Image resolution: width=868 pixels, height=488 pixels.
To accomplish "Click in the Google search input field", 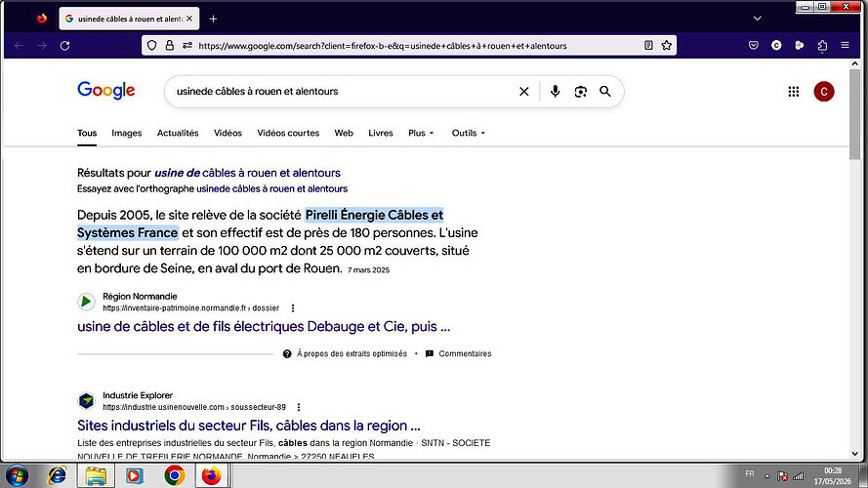I will pyautogui.click(x=344, y=92).
